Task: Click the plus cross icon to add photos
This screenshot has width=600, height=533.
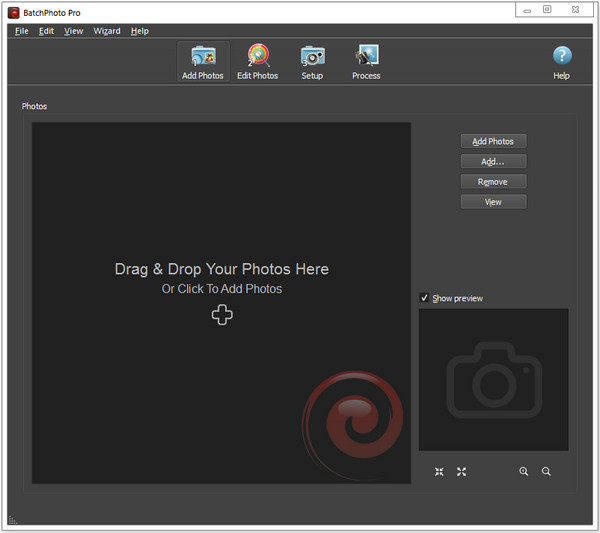Action: [222, 315]
